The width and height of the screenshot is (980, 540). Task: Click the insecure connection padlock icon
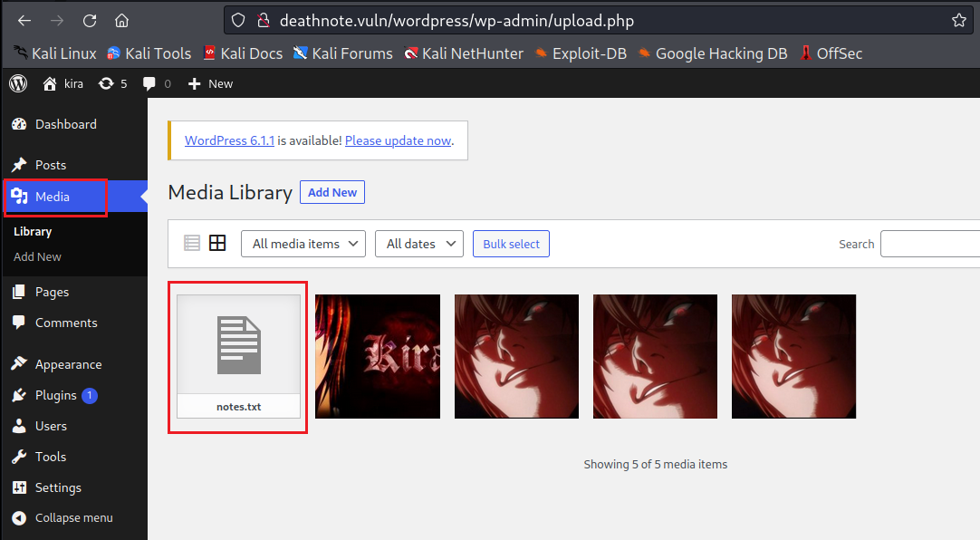(x=264, y=21)
